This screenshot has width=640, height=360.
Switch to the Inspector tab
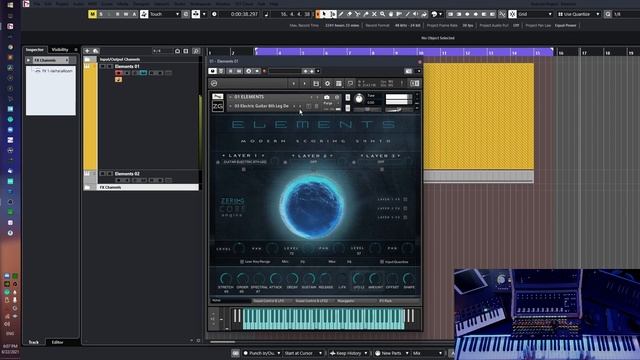[35, 50]
